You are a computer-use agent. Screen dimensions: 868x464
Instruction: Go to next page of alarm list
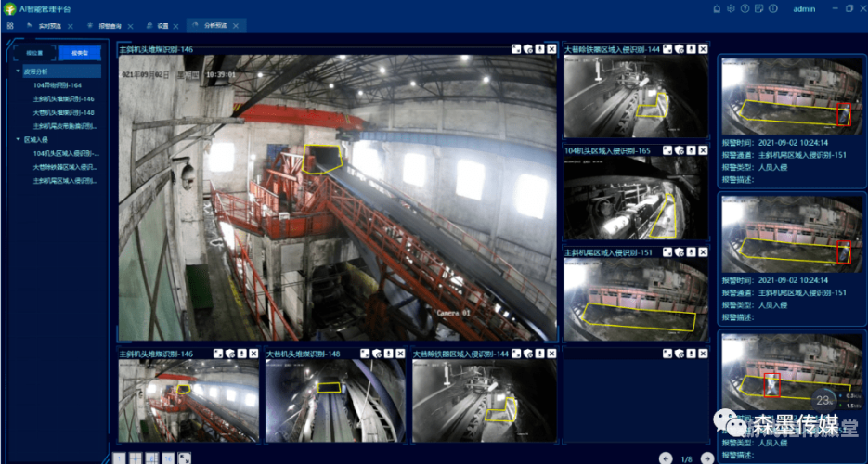[707, 458]
